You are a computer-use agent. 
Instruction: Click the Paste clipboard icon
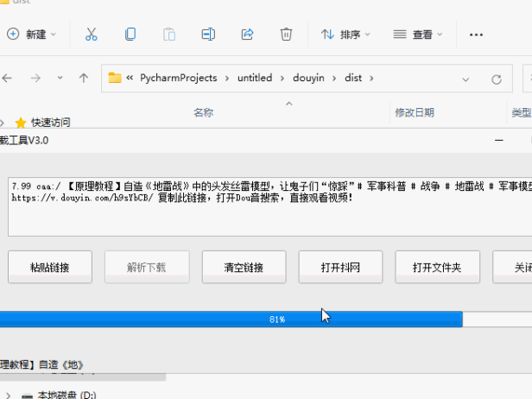[169, 35]
